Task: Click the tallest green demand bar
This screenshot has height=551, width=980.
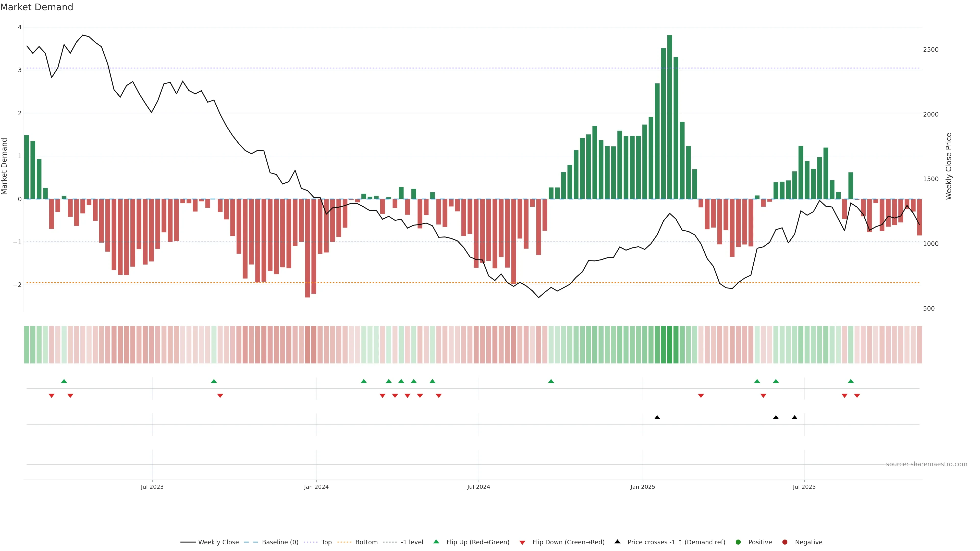Action: [670, 114]
